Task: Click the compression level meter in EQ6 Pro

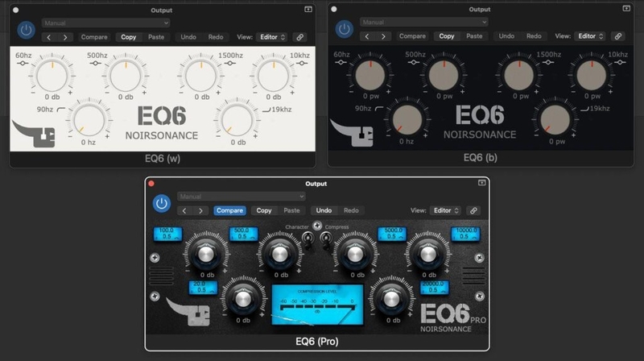Action: (x=317, y=305)
